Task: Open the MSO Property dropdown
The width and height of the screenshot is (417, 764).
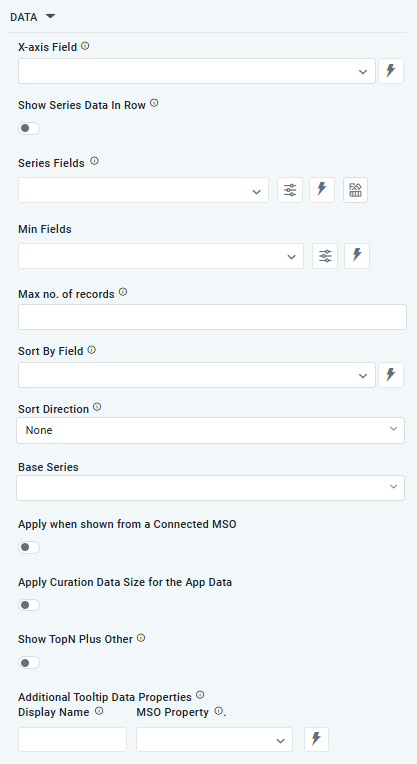Action: point(214,740)
